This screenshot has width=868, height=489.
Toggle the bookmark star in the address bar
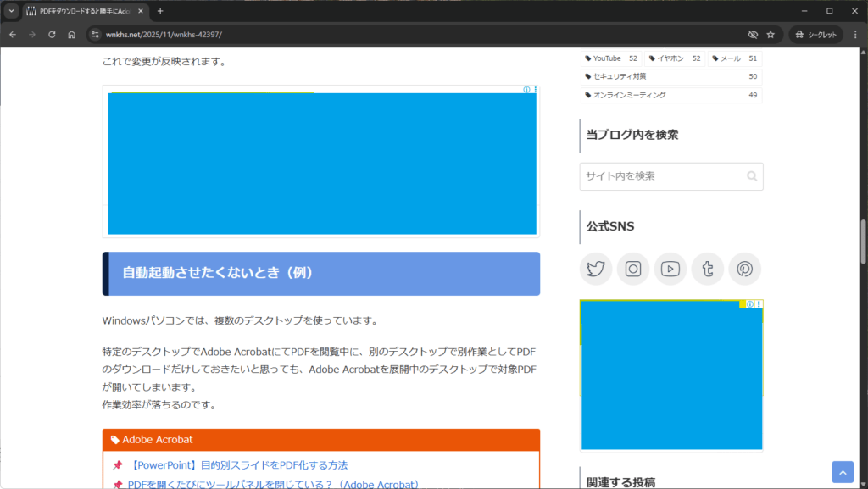(770, 35)
